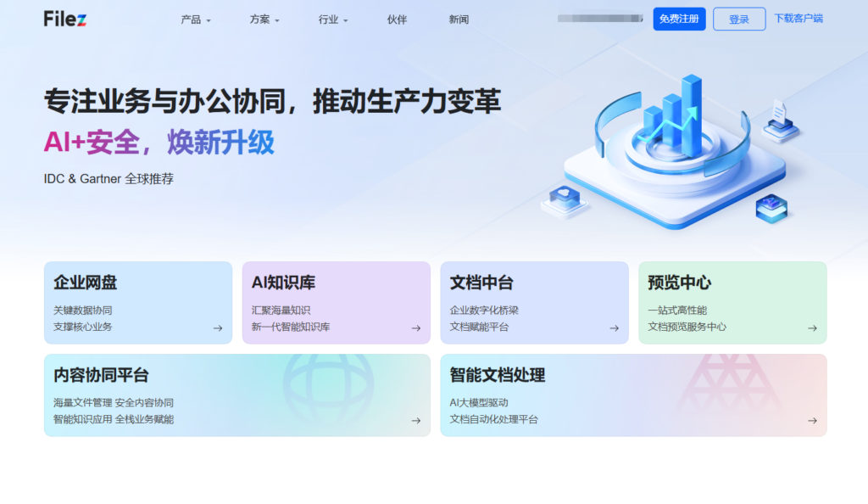Click the 登录 button
The width and height of the screenshot is (868, 504).
(x=738, y=19)
